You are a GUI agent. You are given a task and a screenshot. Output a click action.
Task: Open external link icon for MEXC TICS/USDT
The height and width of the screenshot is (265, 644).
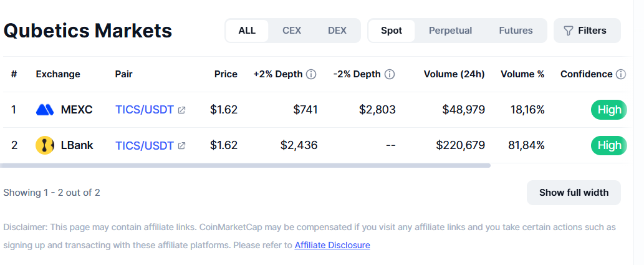[181, 110]
